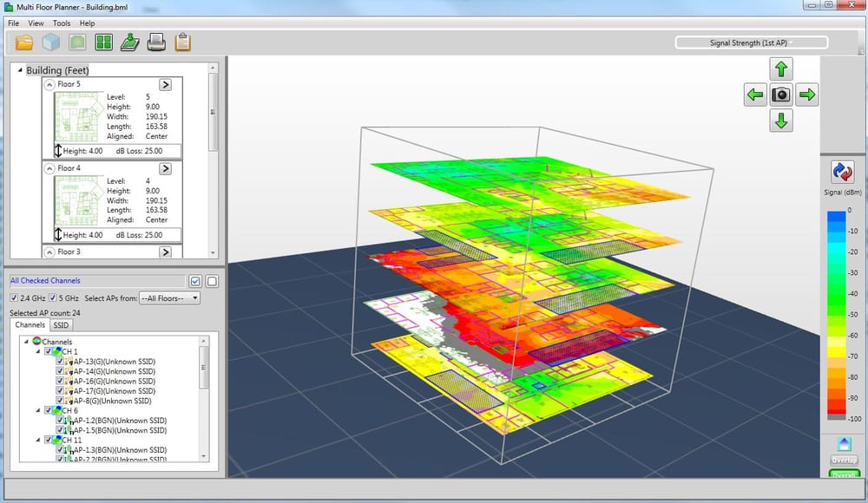Click the green down arrow navigation button
Screen dimensions: 868x503
tap(781, 121)
